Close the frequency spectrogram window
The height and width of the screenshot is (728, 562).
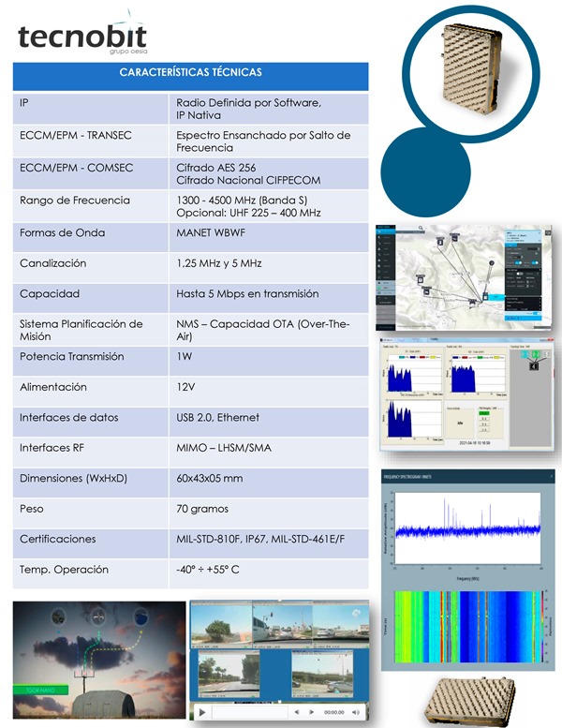552,476
